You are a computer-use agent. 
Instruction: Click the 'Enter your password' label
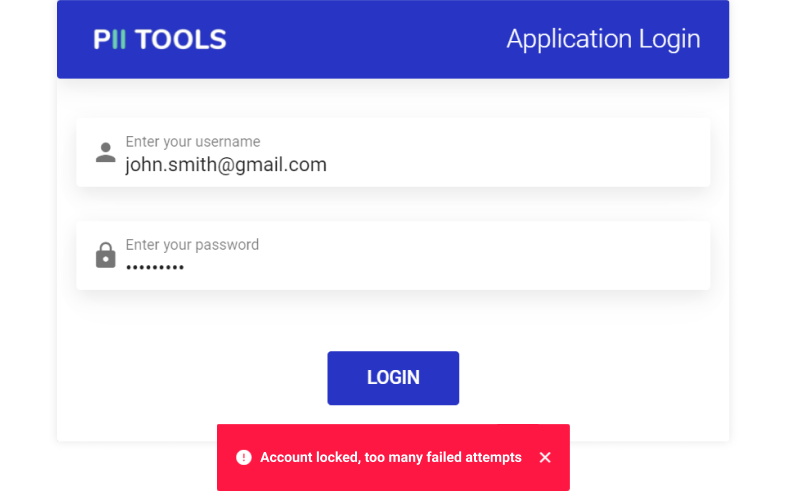pos(192,245)
